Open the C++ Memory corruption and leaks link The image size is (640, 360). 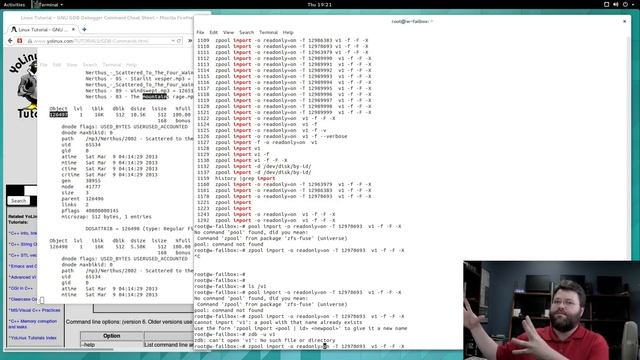coord(33,324)
